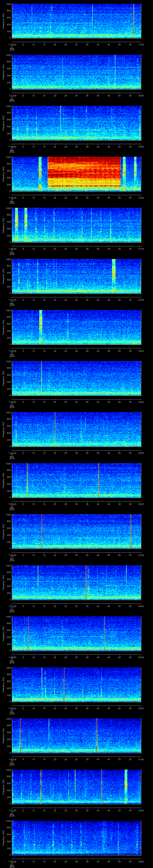
Task: Click the 28:00 end time label
Action: (x=141, y=606)
